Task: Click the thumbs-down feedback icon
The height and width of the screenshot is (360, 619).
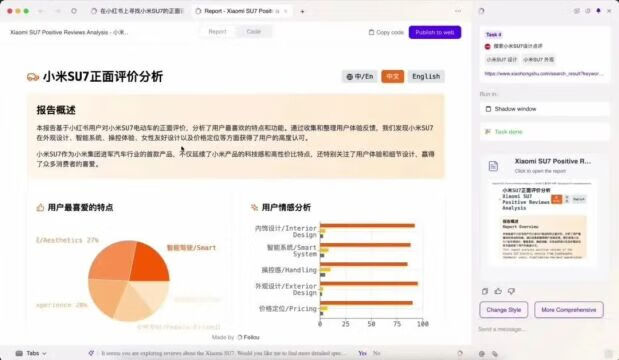Action: click(511, 291)
